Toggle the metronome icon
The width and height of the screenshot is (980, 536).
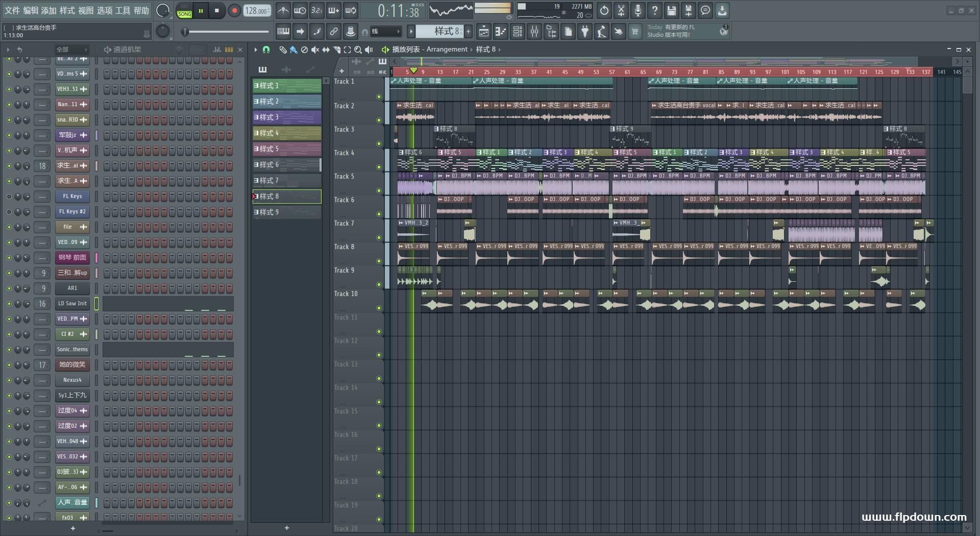(283, 10)
